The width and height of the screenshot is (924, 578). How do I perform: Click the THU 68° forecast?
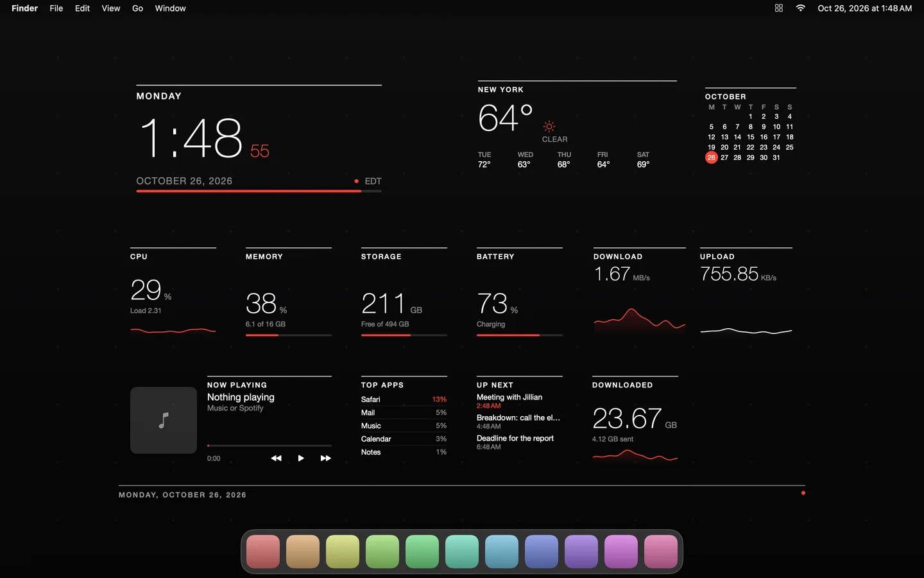point(564,160)
